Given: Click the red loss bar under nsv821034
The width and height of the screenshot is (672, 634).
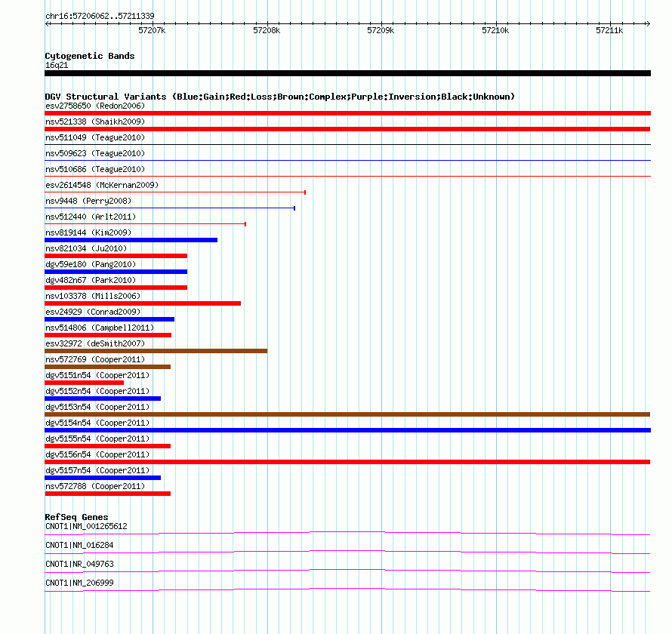Looking at the screenshot, I should 116,256.
